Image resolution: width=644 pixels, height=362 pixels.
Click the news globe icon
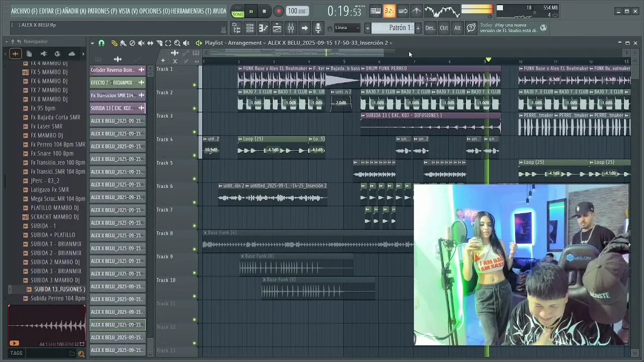pyautogui.click(x=543, y=28)
